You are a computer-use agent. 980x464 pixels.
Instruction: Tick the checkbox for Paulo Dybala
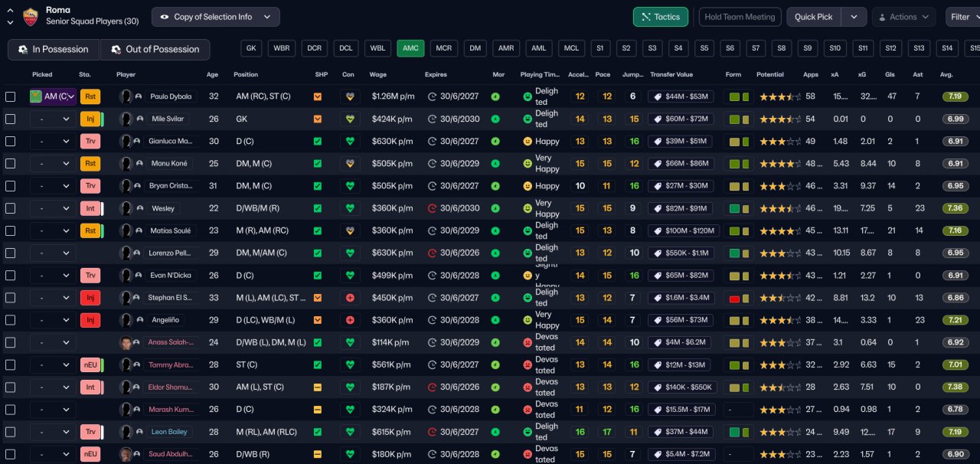(10, 96)
